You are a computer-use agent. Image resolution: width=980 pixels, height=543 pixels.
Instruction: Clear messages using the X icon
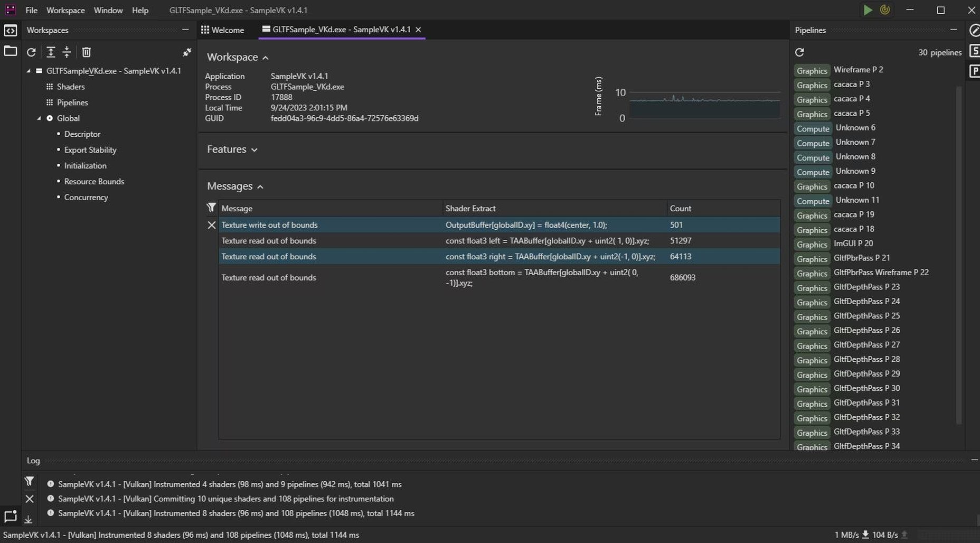click(x=211, y=225)
